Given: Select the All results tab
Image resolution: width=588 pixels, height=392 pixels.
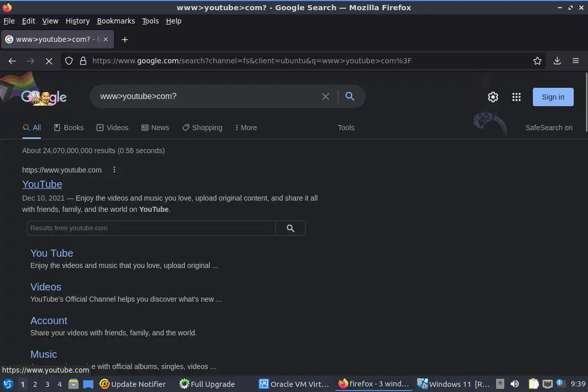Looking at the screenshot, I should [32, 128].
